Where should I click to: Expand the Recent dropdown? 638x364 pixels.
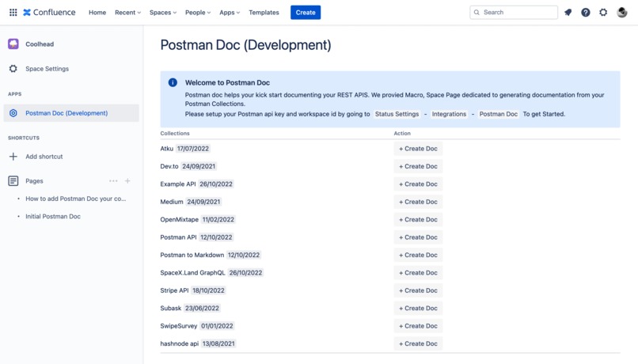127,12
